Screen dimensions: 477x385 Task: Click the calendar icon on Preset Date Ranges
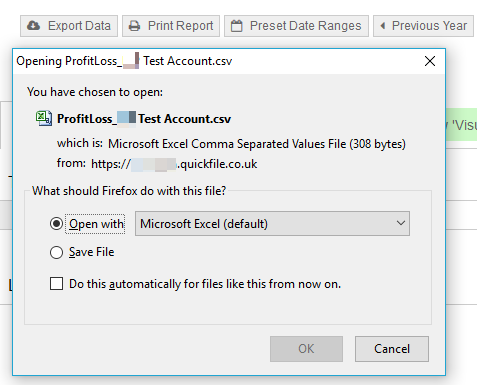click(x=236, y=26)
